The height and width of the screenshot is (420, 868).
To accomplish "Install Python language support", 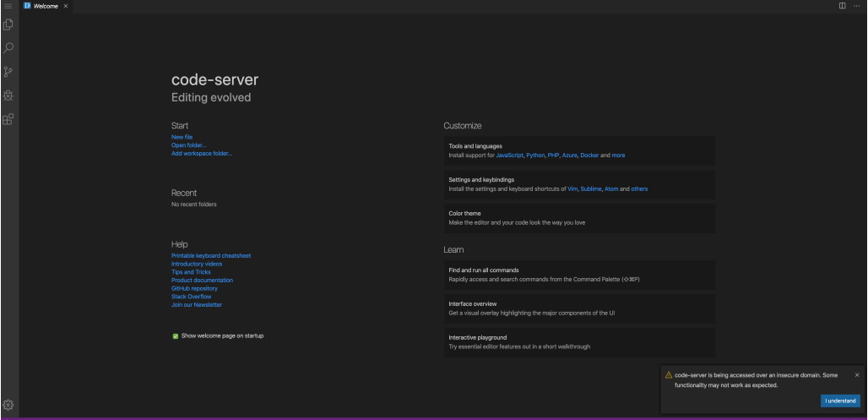I will 535,155.
